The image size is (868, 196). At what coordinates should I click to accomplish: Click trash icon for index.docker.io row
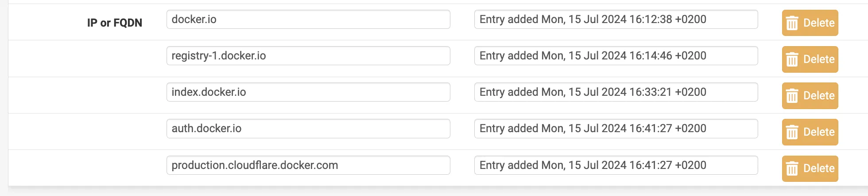point(792,96)
